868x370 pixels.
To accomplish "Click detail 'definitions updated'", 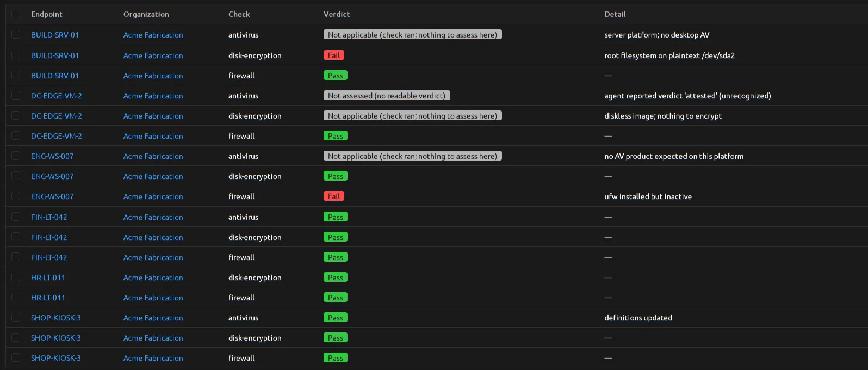I will tap(638, 318).
